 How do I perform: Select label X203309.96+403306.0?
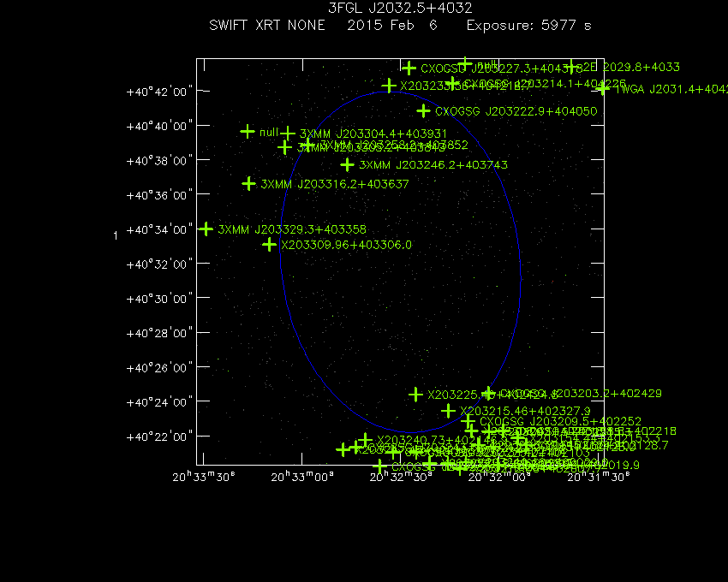click(346, 245)
